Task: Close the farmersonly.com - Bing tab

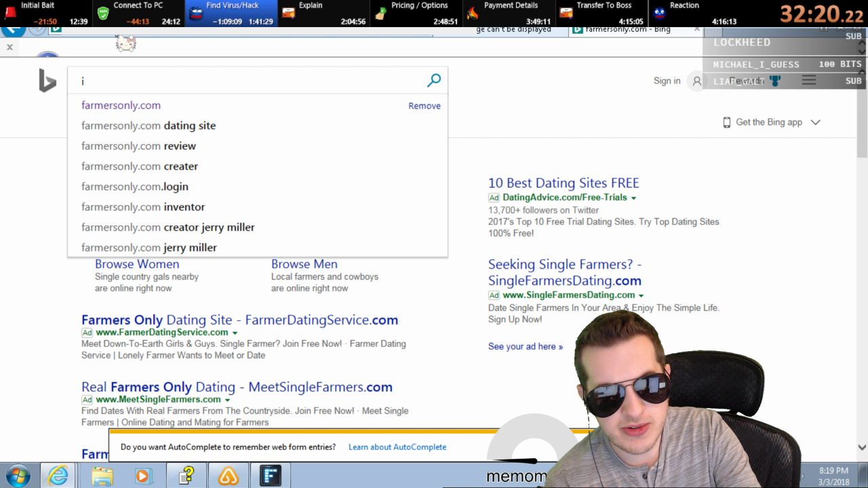Action: pos(696,29)
